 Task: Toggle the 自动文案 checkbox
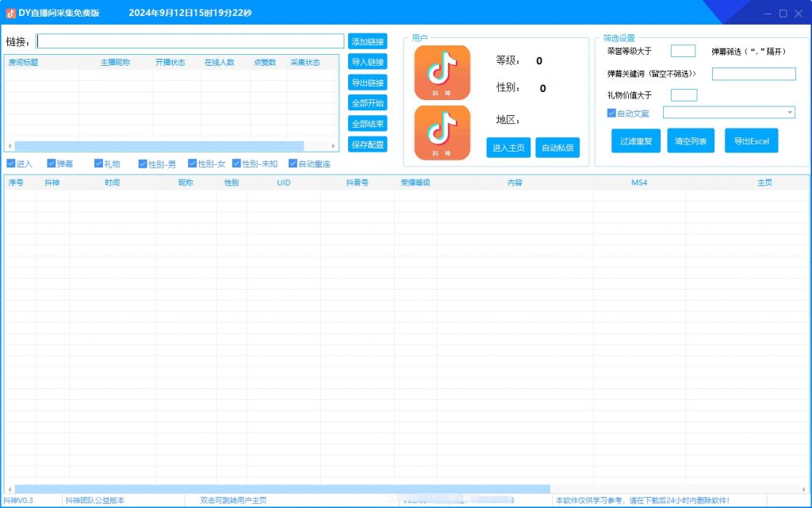(x=611, y=114)
